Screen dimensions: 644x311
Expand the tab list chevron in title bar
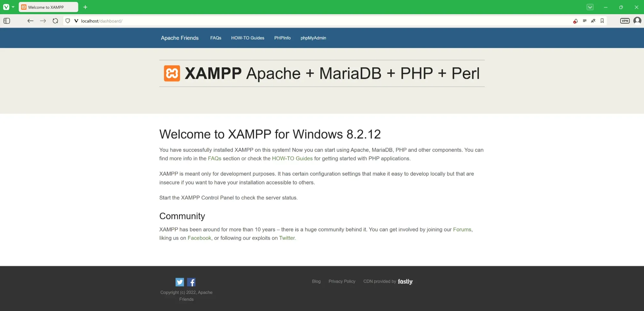[590, 7]
